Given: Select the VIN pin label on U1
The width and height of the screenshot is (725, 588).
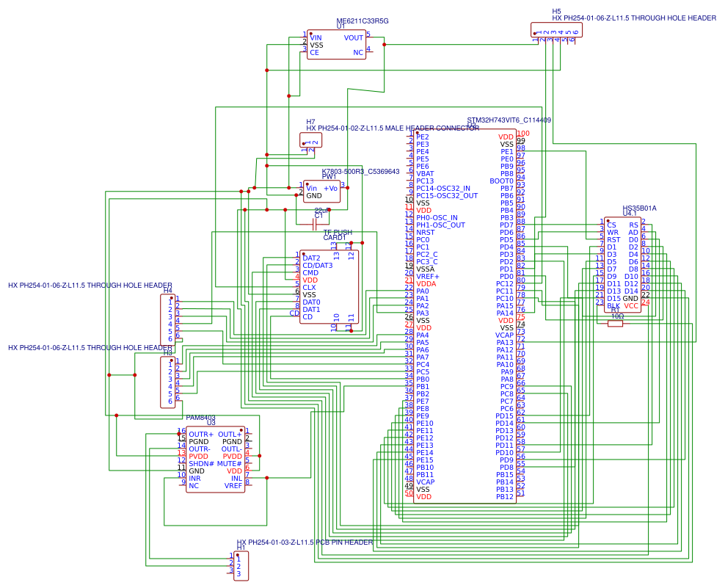Looking at the screenshot, I should [316, 38].
